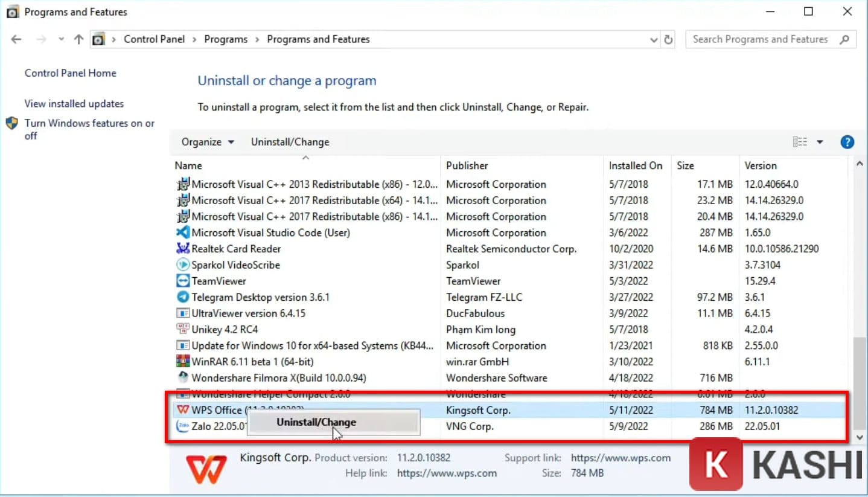Open previous locations dropdown in address bar

(x=654, y=39)
